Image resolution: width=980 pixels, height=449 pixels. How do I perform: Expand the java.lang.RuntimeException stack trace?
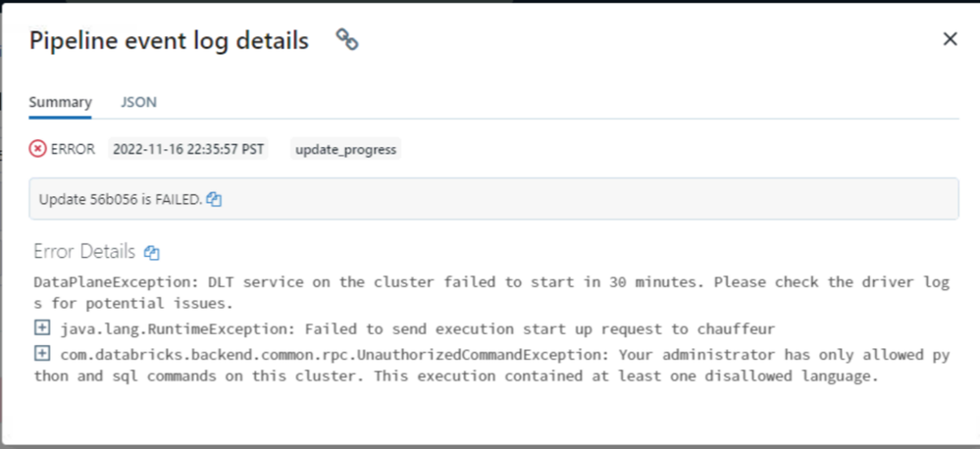tap(41, 327)
